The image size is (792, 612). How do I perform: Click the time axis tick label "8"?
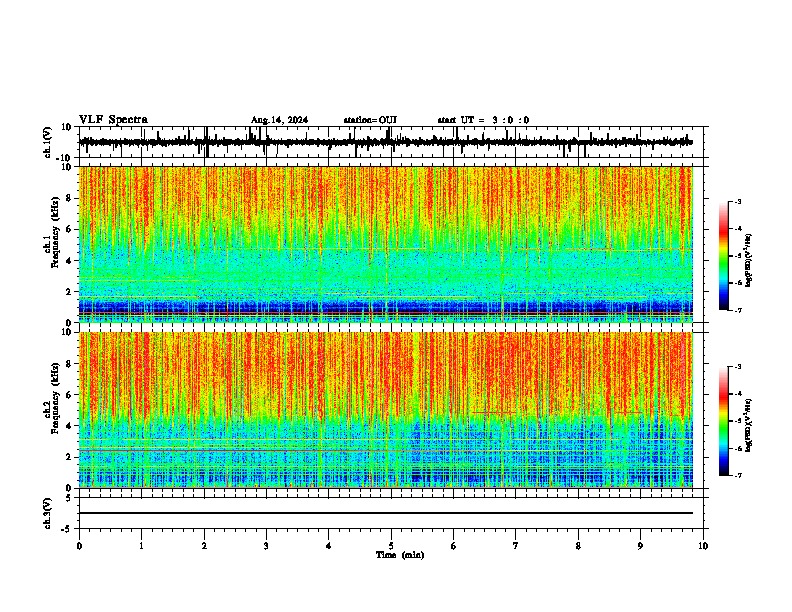578,546
